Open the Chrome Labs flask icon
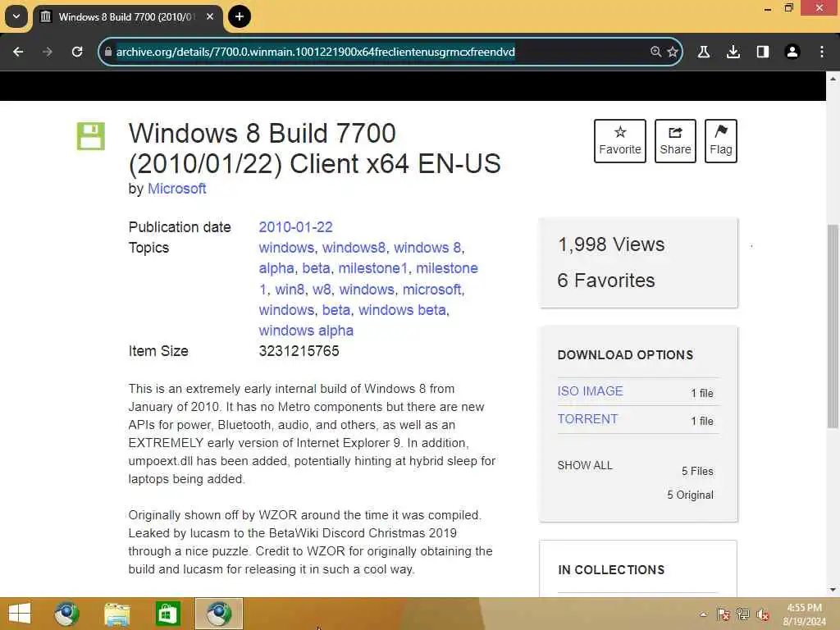This screenshot has height=630, width=840. (703, 52)
